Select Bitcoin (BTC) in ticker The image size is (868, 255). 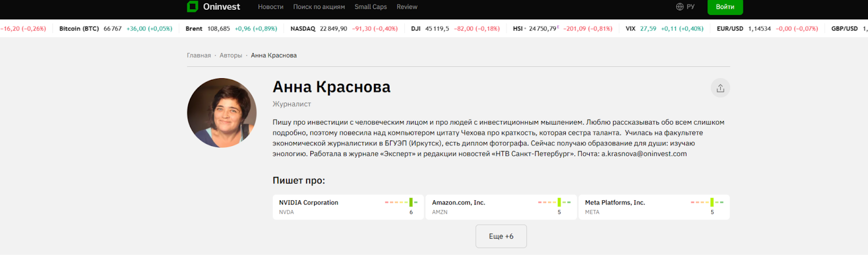coord(79,29)
